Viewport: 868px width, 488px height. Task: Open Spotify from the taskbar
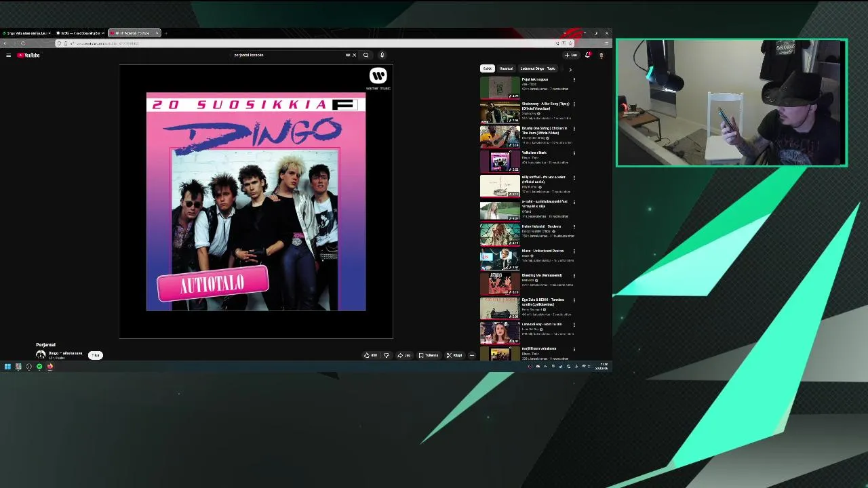[x=39, y=367]
